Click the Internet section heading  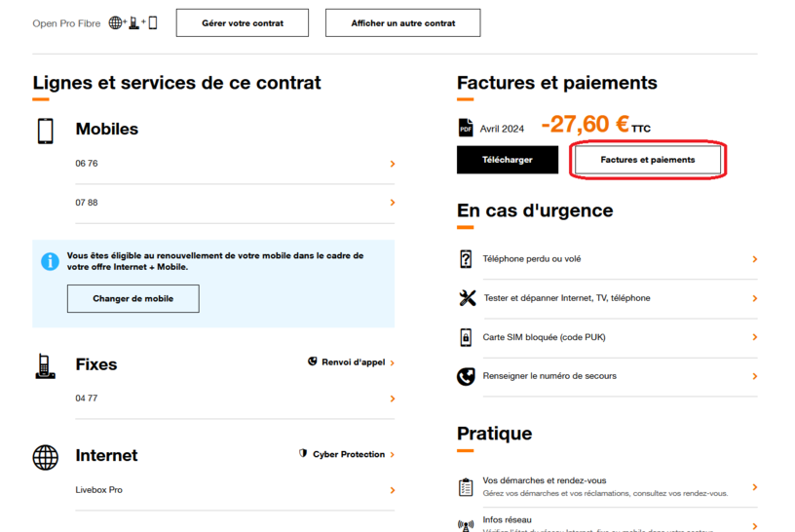106,455
